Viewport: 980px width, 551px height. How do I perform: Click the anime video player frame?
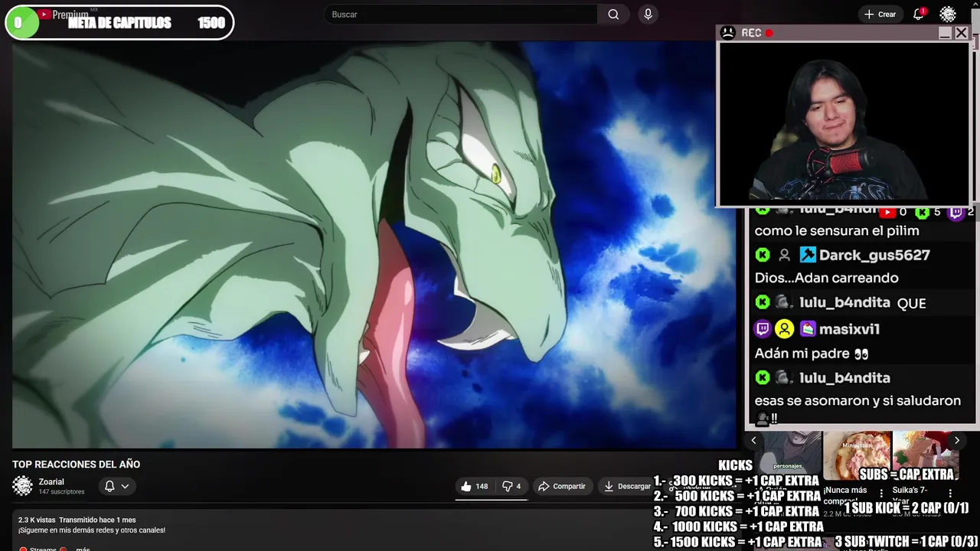[374, 245]
